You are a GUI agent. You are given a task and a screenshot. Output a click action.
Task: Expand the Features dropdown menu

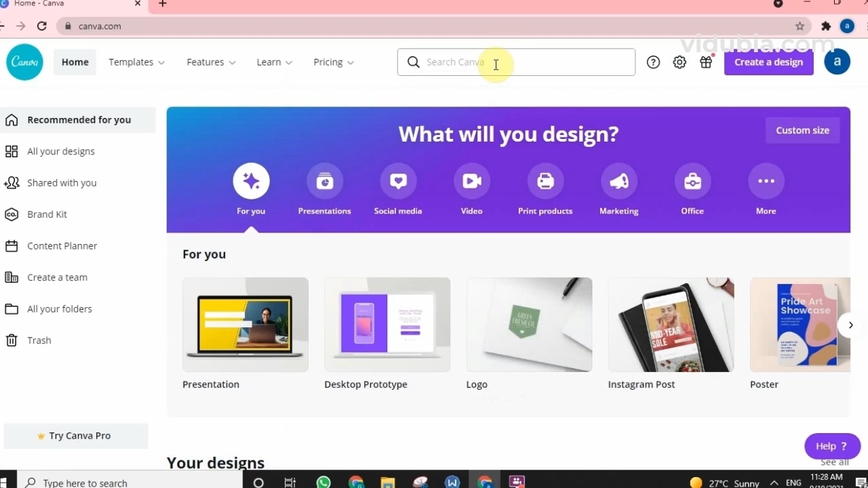click(211, 62)
